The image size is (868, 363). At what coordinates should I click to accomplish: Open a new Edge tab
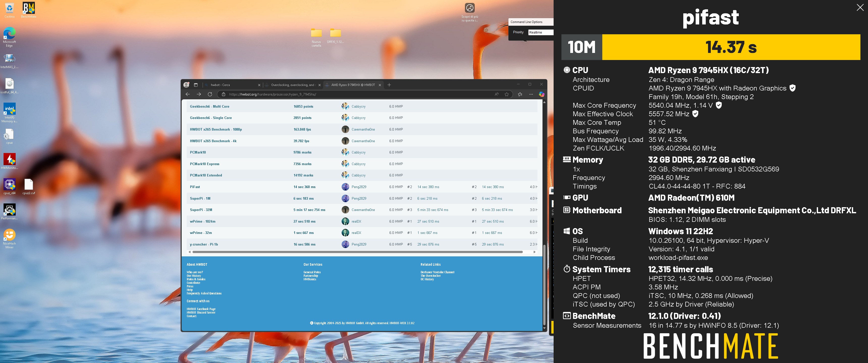point(389,85)
